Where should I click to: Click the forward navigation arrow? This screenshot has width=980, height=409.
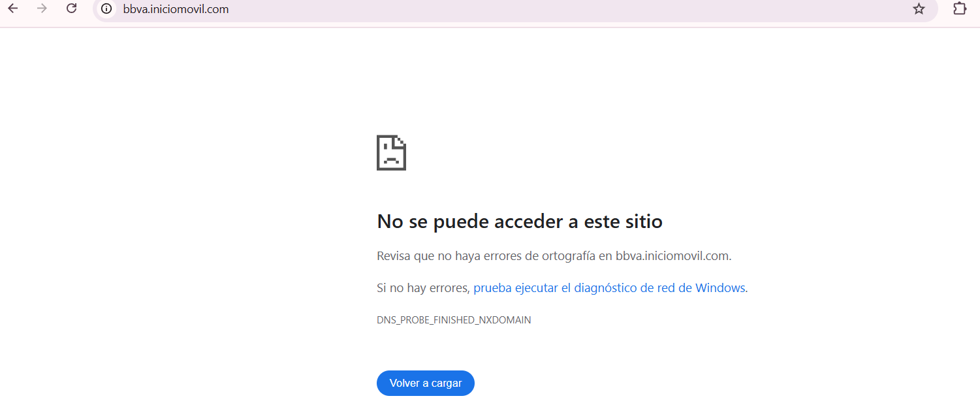click(x=42, y=9)
